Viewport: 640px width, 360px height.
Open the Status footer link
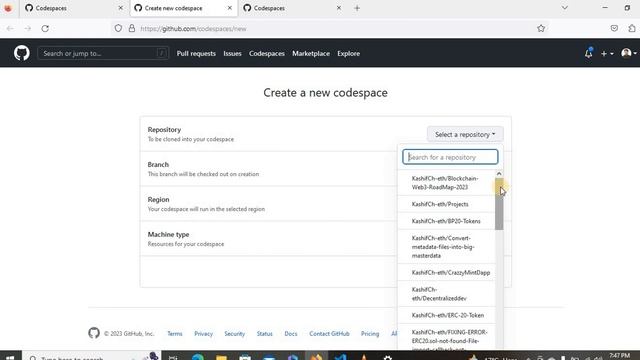264,333
